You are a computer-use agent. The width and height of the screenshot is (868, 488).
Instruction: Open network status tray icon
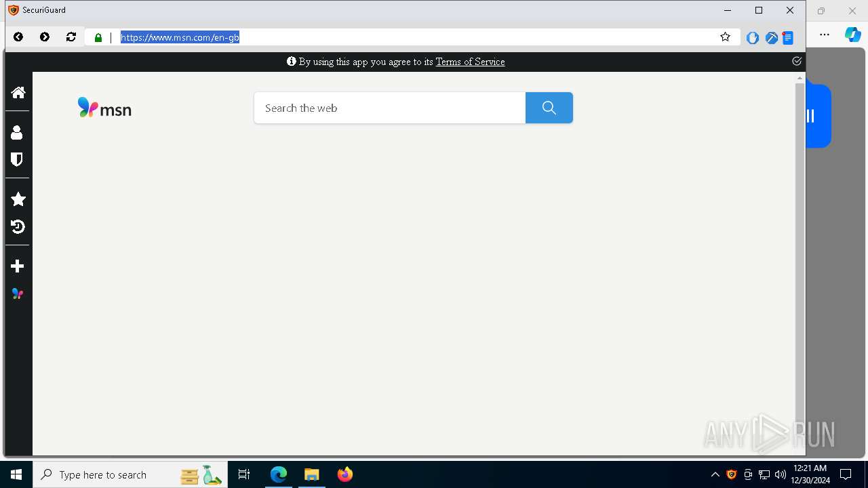[764, 474]
